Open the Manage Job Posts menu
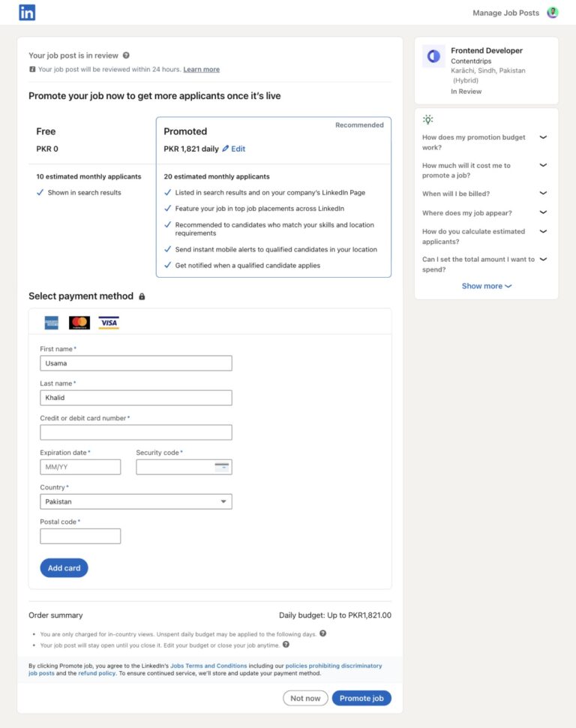The image size is (576, 728). 505,12
